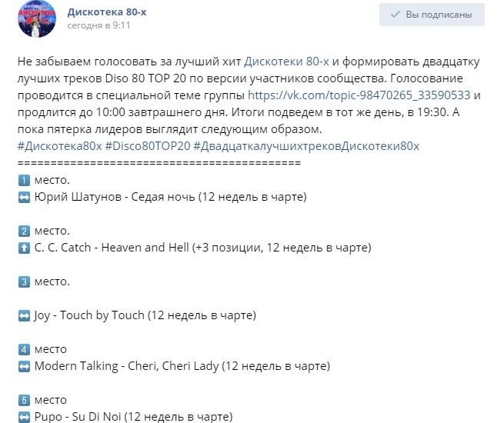Click the left-right arrow icon beside Юрий Шатунов

(24, 197)
